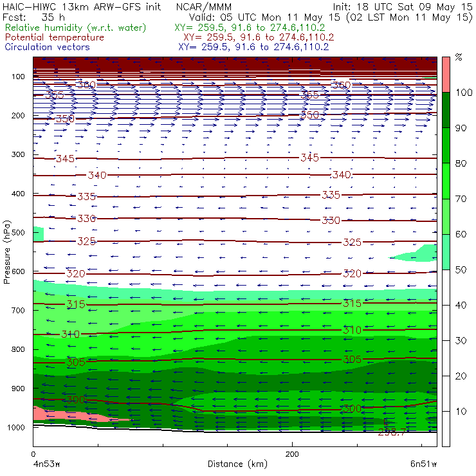Click the aqua 50–60% colorbar swatch
Viewport: 476px width, 476px height.
point(446,252)
